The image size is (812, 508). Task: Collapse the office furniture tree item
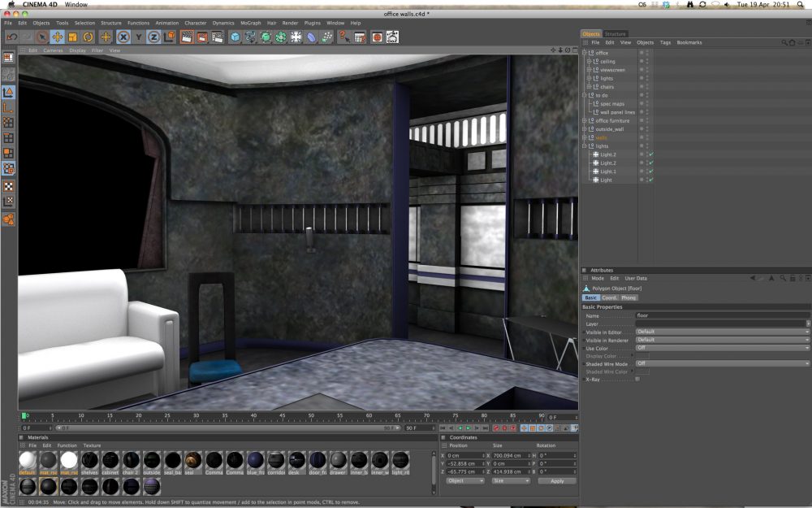click(584, 120)
